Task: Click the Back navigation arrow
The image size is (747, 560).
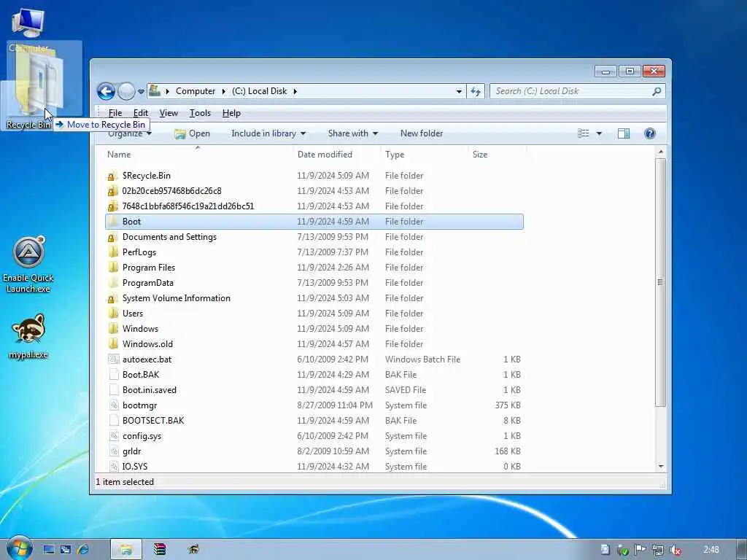Action: pos(106,91)
